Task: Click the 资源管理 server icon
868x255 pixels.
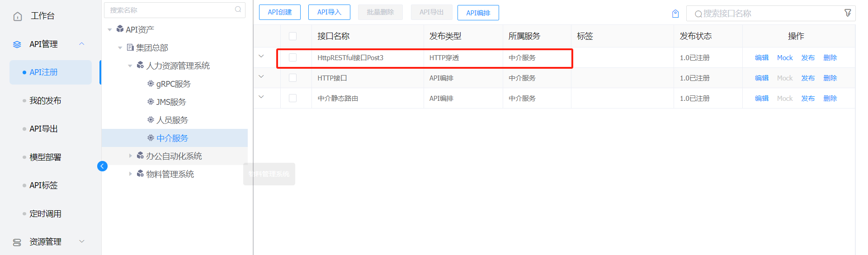Action: coord(17,242)
